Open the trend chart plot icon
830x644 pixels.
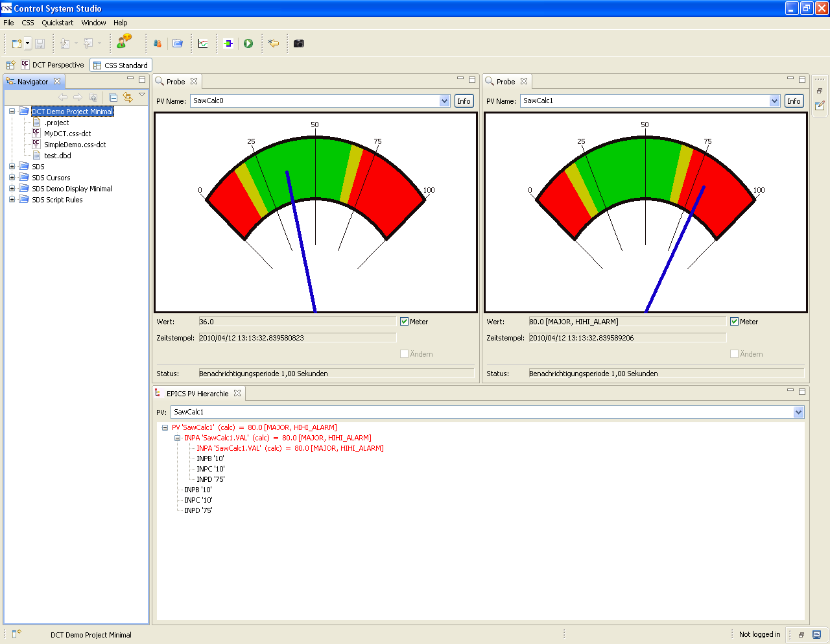click(204, 43)
